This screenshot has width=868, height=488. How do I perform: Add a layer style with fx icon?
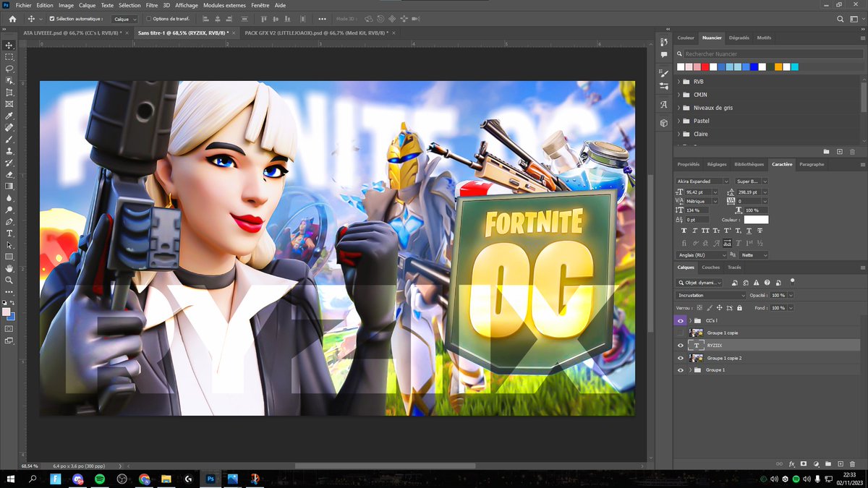[x=792, y=463]
